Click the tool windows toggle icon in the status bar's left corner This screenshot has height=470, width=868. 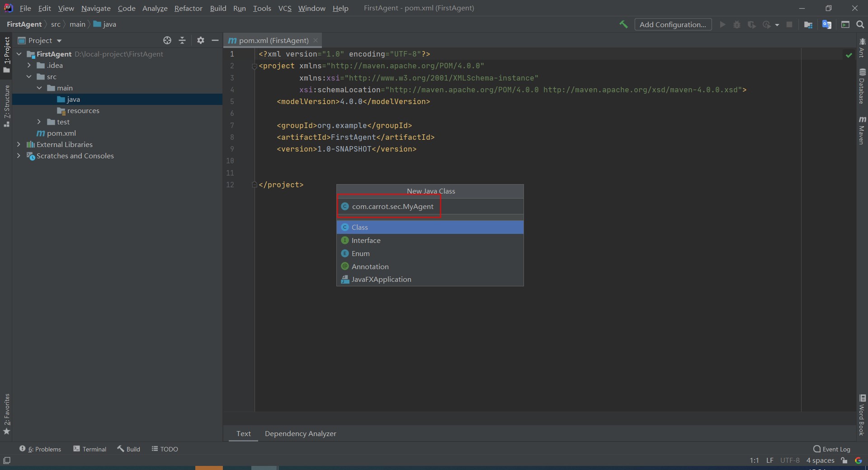(7, 461)
